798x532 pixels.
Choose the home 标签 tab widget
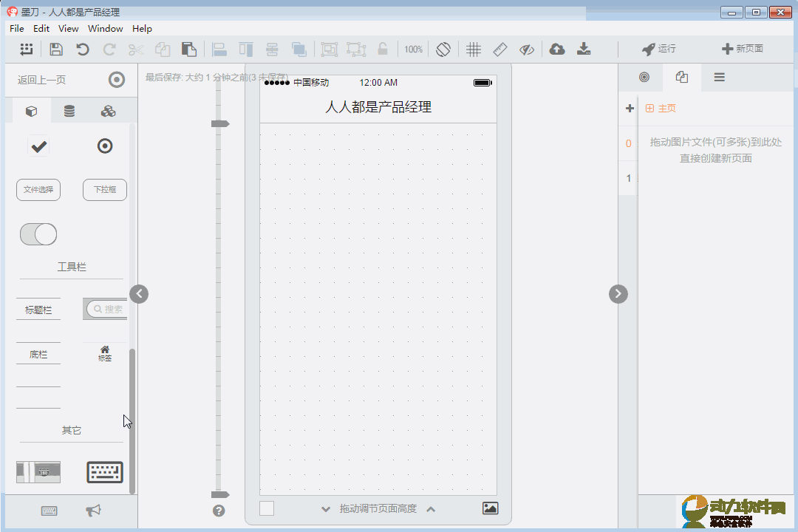[105, 353]
